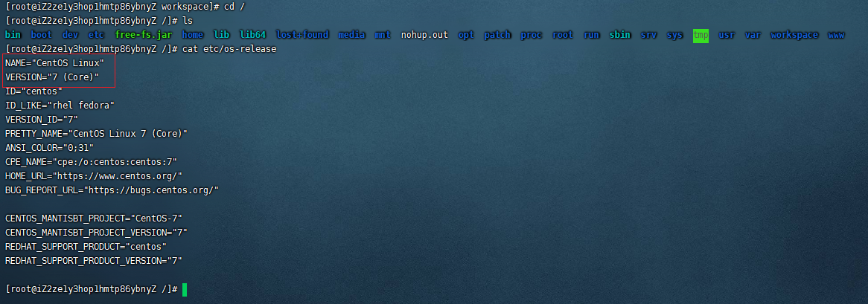Click the 'sys' directory name
Screen dimensions: 868x304
click(674, 35)
